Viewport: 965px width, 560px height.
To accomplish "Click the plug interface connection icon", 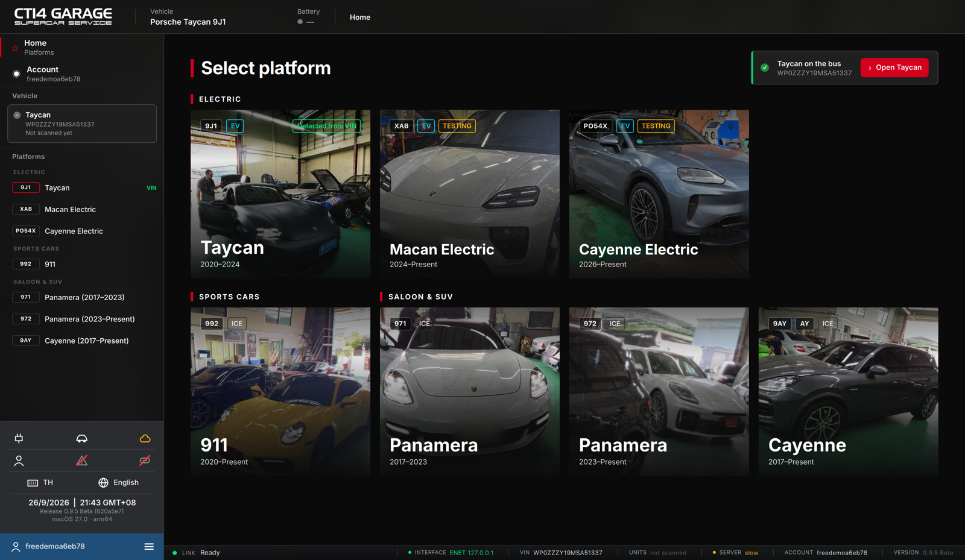I will point(19,438).
